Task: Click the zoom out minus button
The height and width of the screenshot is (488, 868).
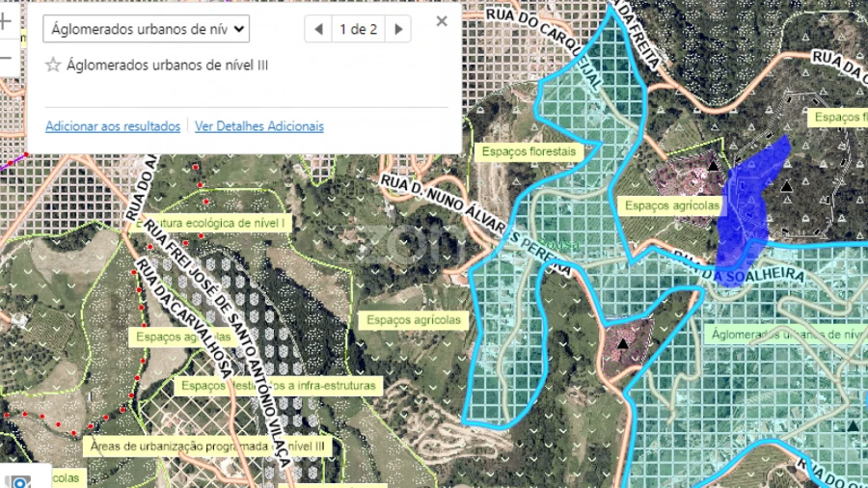Action: [x=5, y=58]
